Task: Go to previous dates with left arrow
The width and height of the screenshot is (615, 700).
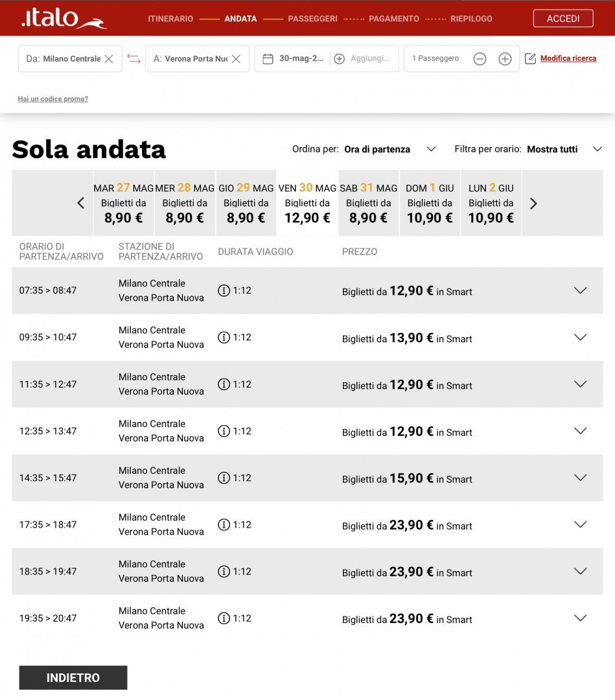Action: pos(81,204)
